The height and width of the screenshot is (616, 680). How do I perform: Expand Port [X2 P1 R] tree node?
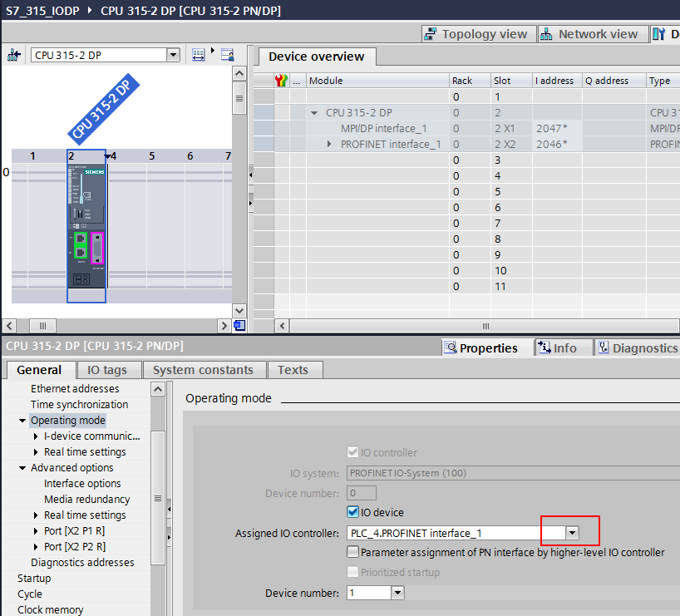click(x=36, y=531)
